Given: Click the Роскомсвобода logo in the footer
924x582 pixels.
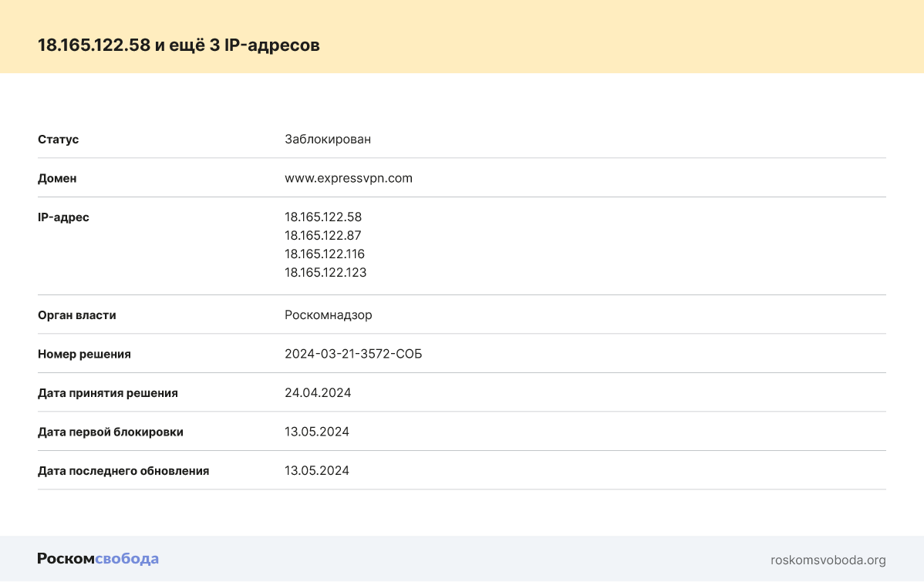Looking at the screenshot, I should click(98, 558).
